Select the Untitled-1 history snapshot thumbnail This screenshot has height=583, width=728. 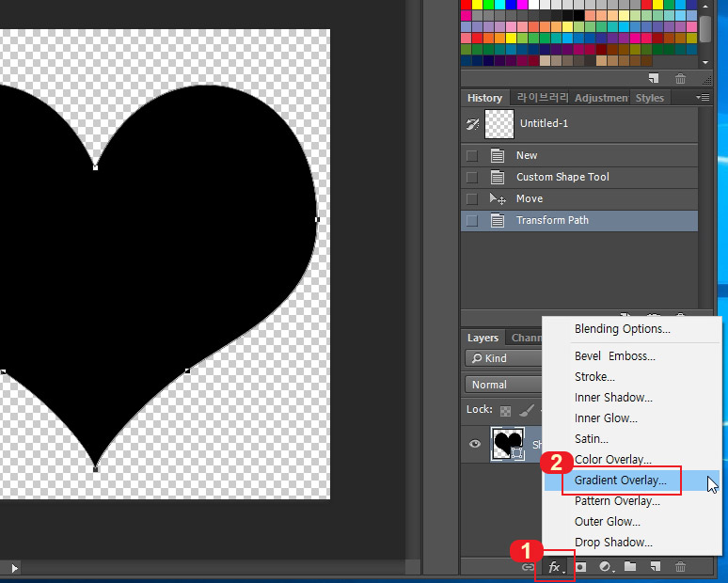pos(499,124)
